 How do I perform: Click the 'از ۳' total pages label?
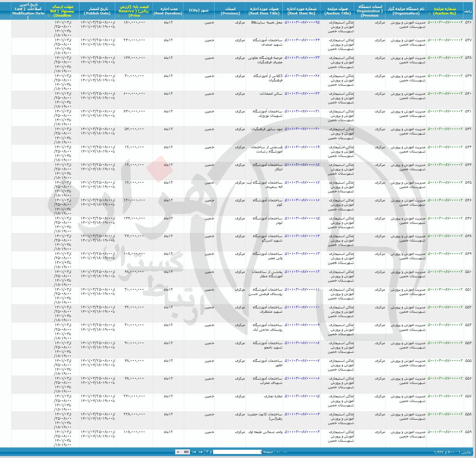point(209,452)
